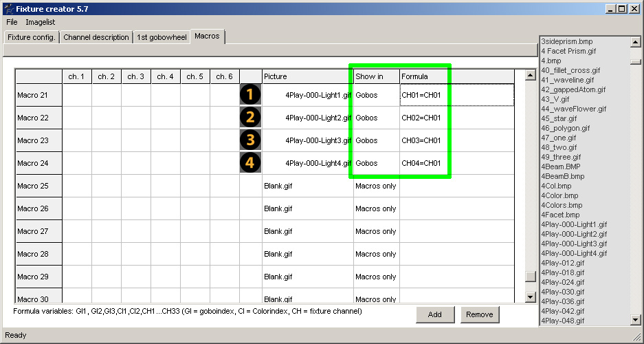Select the Show in cell for Macro 25
644x344 pixels.
click(x=376, y=186)
